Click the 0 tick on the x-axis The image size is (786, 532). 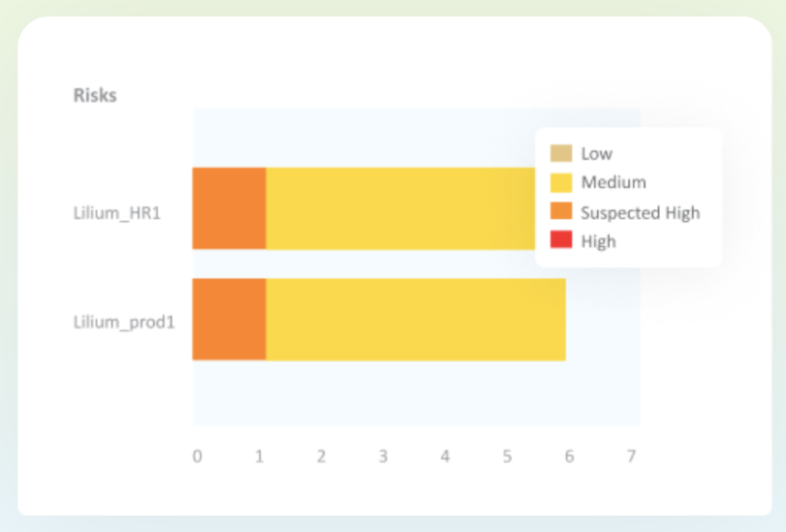(x=198, y=456)
